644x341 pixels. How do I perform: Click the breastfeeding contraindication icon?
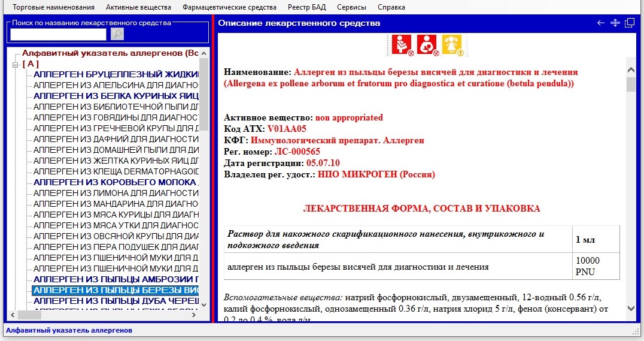[x=427, y=44]
